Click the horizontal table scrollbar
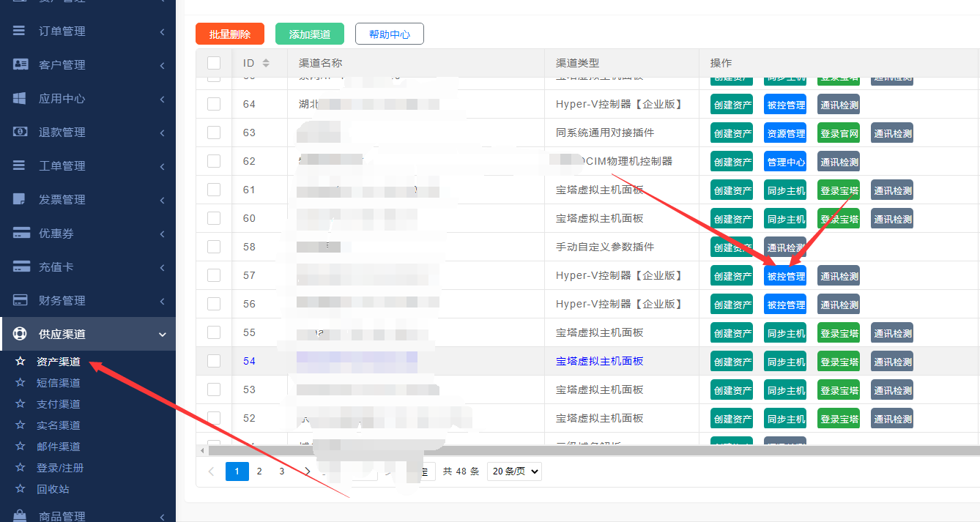The height and width of the screenshot is (522, 980). coord(593,450)
